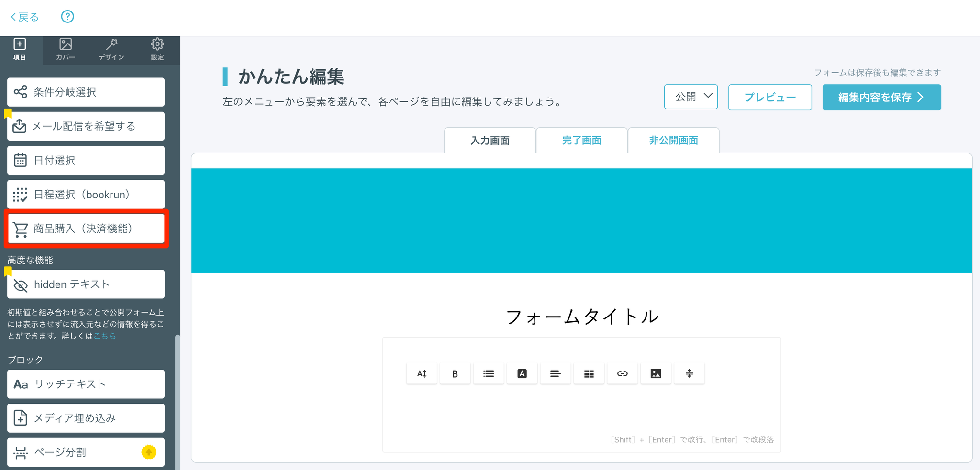Click the table grid icon
The height and width of the screenshot is (470, 980).
pyautogui.click(x=589, y=374)
